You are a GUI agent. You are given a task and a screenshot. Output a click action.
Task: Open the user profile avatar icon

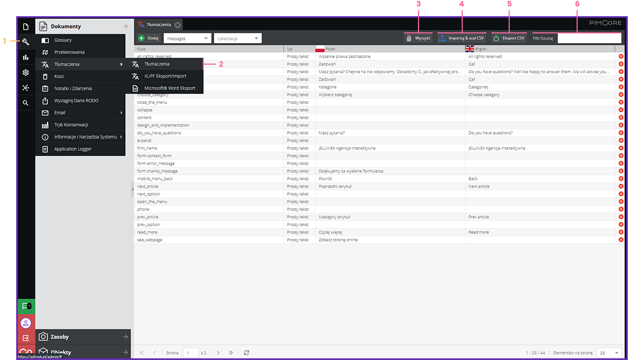click(x=26, y=323)
